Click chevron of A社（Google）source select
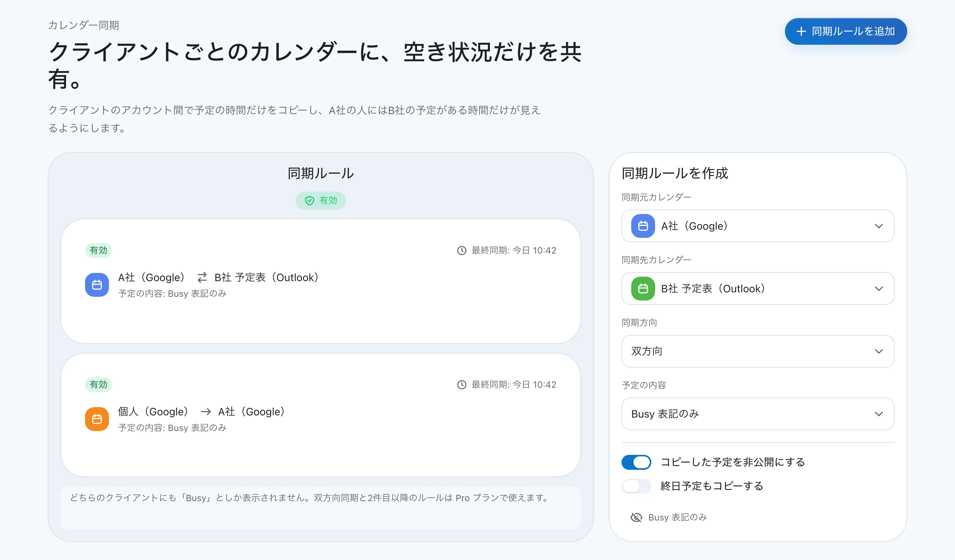This screenshot has width=955, height=560. (879, 226)
